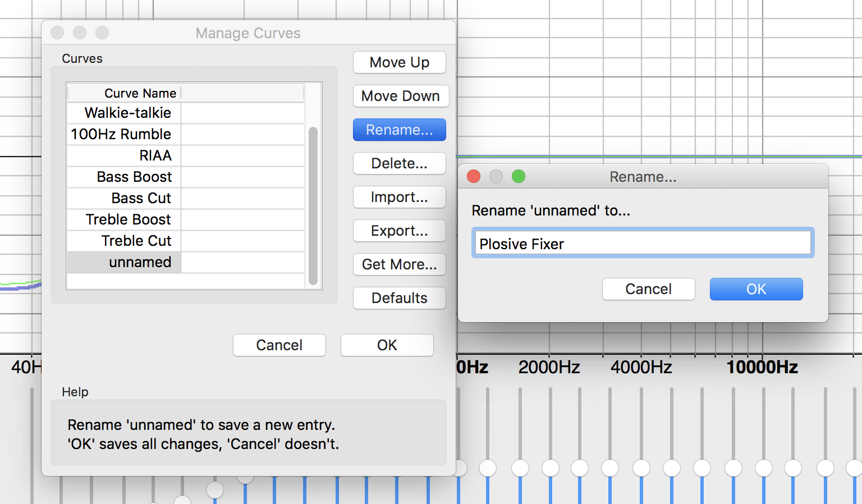The height and width of the screenshot is (504, 862).
Task: Click the 2000Hz equalizer slider handle
Action: [551, 468]
